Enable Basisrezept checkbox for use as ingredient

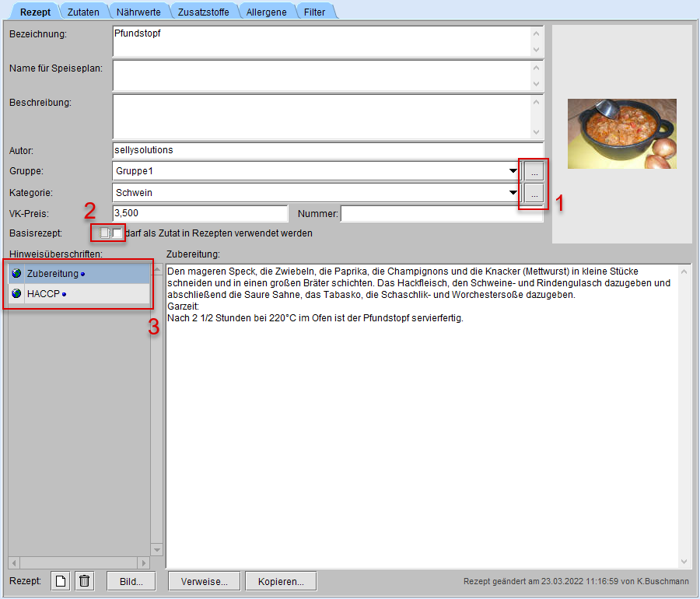point(117,233)
